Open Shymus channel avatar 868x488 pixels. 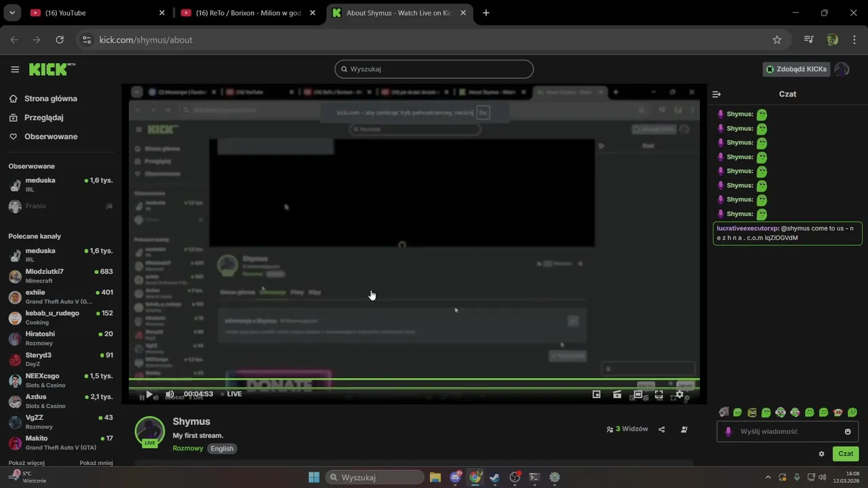click(x=150, y=431)
